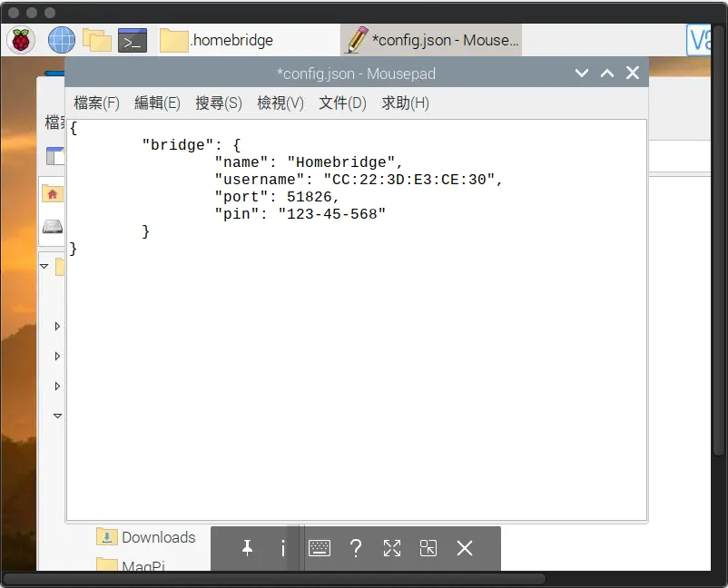Go to home folder in file manager sidebar
Viewport: 728px width, 588px height.
(x=53, y=193)
